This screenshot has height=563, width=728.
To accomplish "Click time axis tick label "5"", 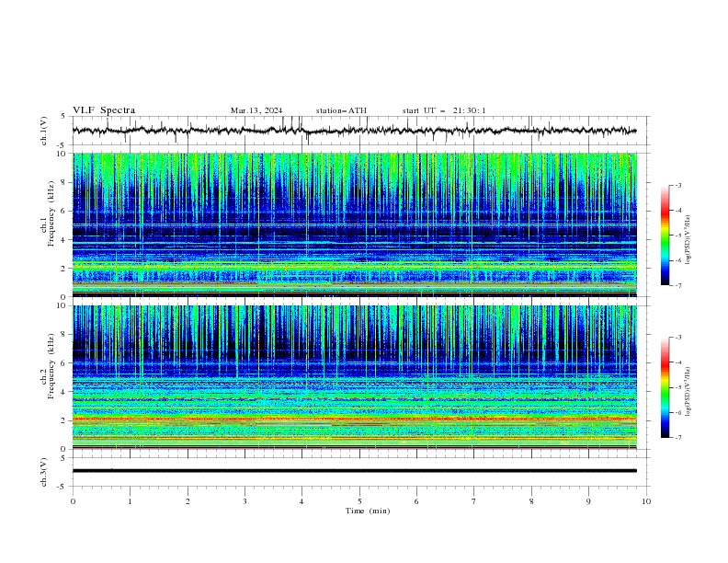I will [359, 501].
